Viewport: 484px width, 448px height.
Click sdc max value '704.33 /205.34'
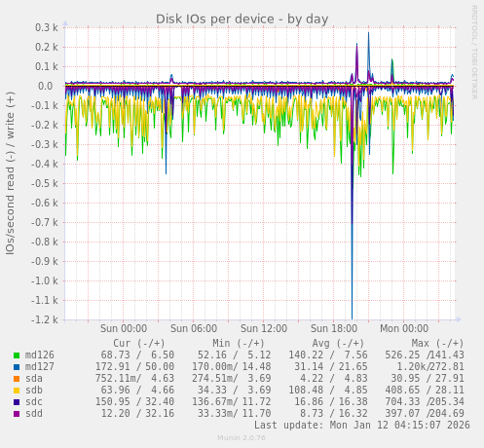tap(425, 402)
